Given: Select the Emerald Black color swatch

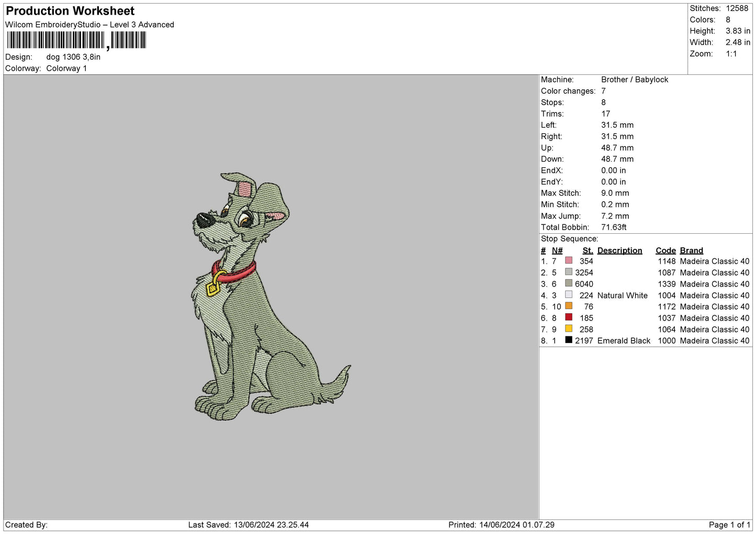Looking at the screenshot, I should (x=569, y=340).
